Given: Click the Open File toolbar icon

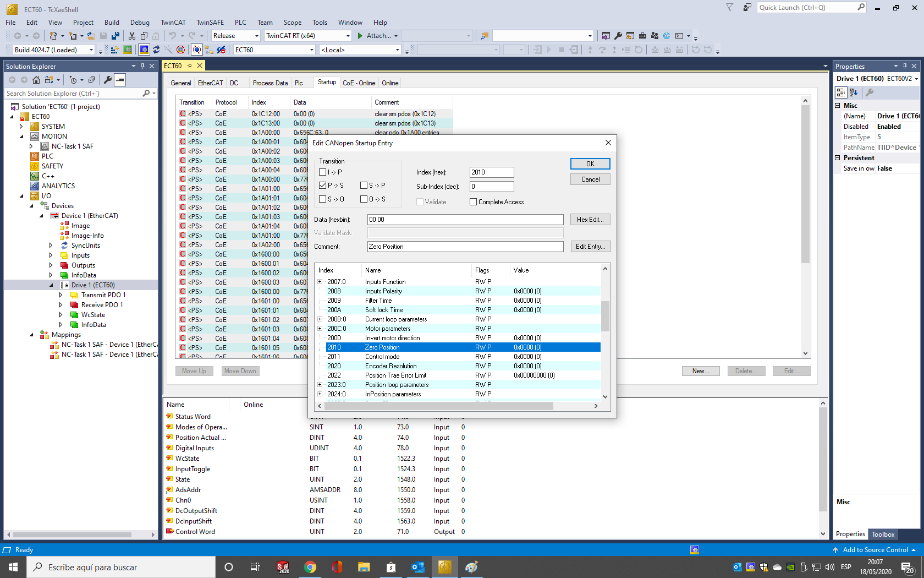Looking at the screenshot, I should 91,36.
